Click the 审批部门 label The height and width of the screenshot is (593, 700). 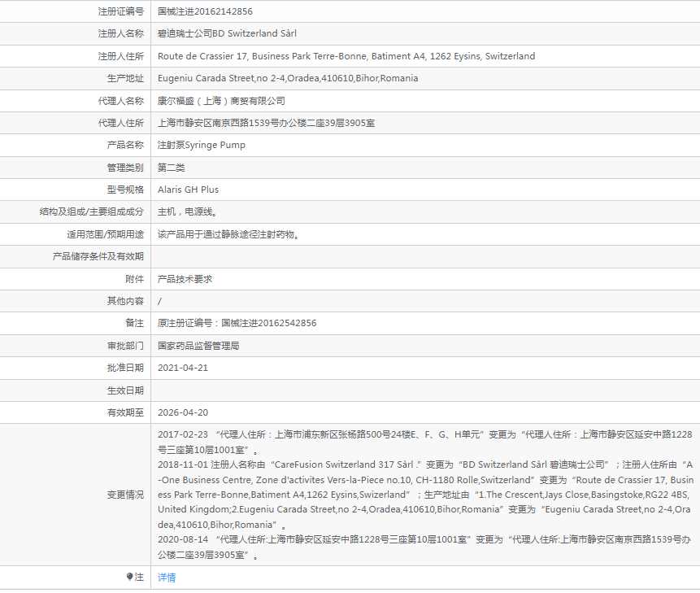coord(125,346)
